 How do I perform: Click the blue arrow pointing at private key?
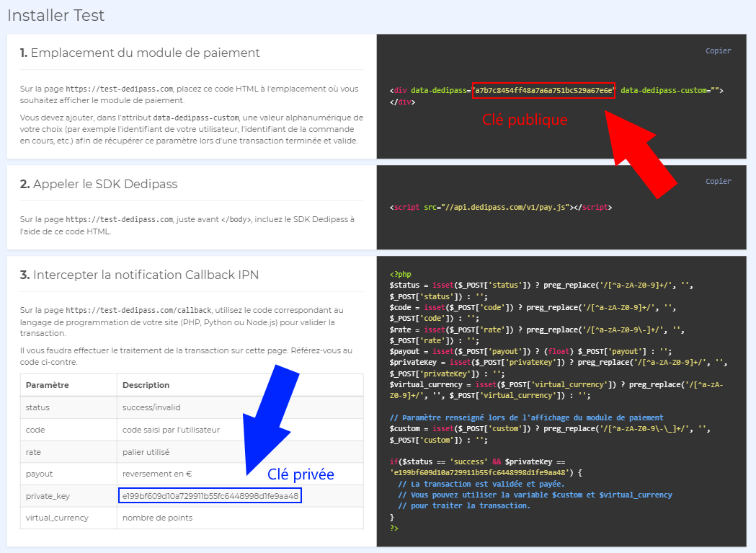[271, 417]
